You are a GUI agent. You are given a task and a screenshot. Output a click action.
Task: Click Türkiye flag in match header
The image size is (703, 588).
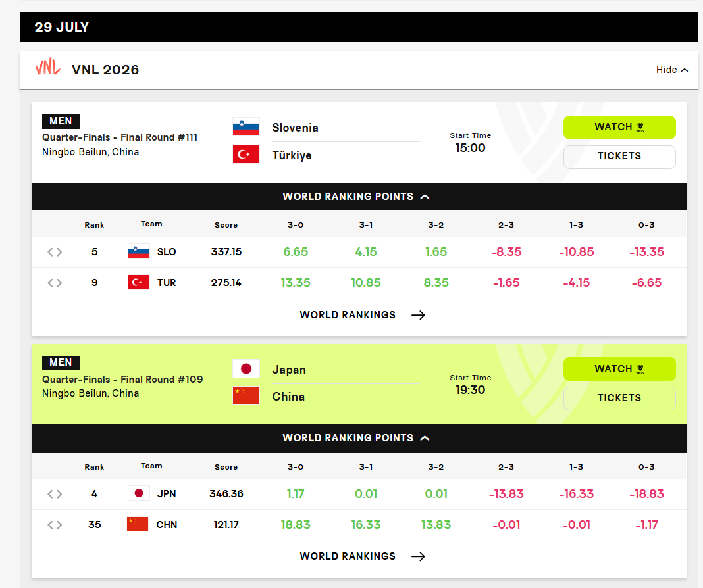246,154
